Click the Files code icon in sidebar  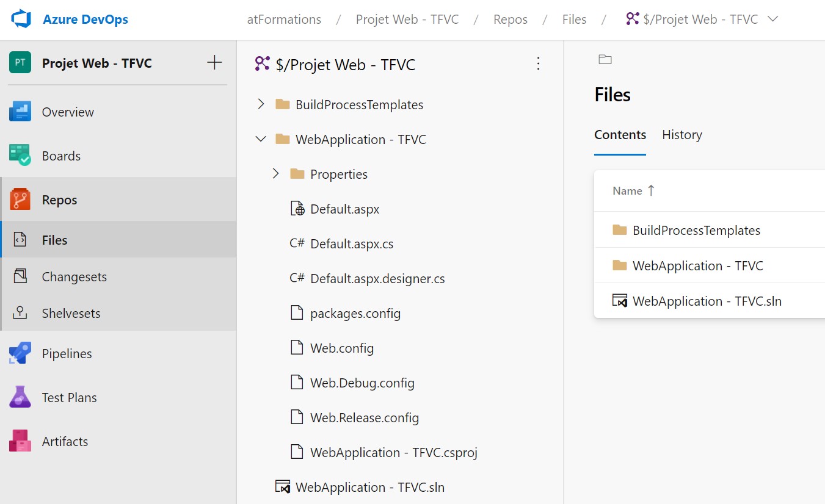tap(20, 240)
